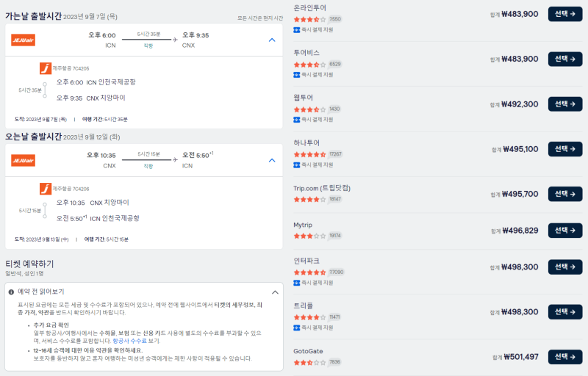
Task: Click the instant payment icon under 투어비스
Action: pyautogui.click(x=297, y=75)
